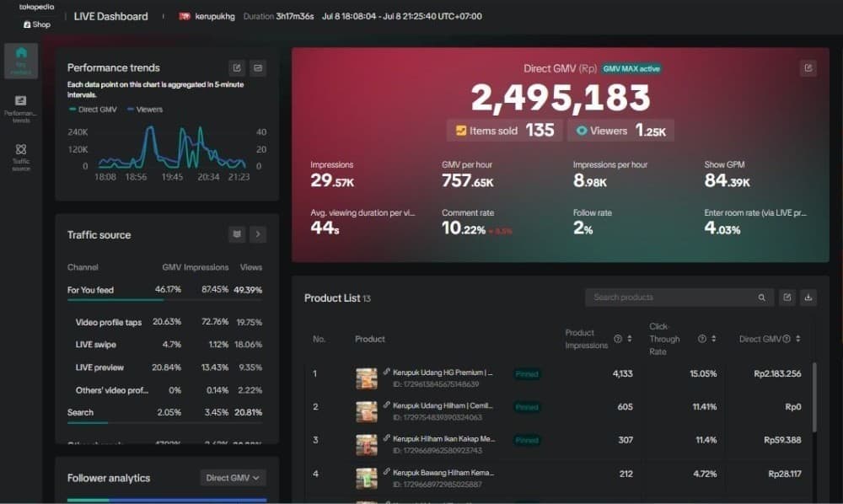
Task: Export the Performance trends chart
Action: (237, 67)
